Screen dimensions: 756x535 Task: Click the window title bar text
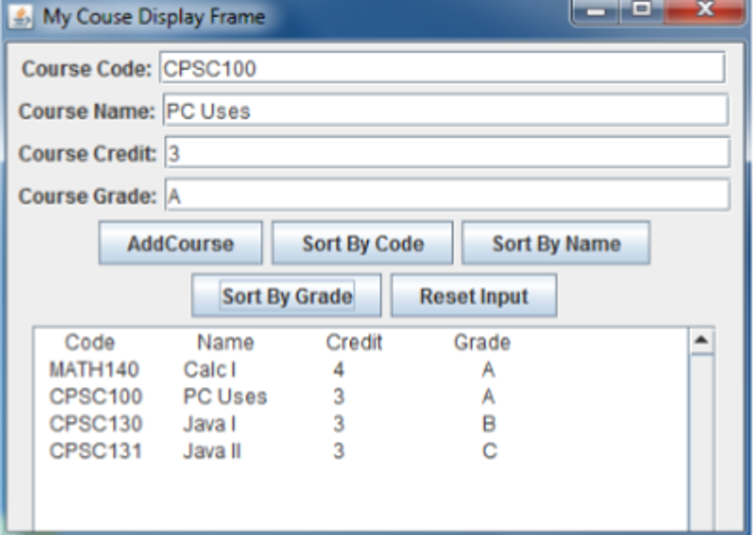[x=154, y=17]
